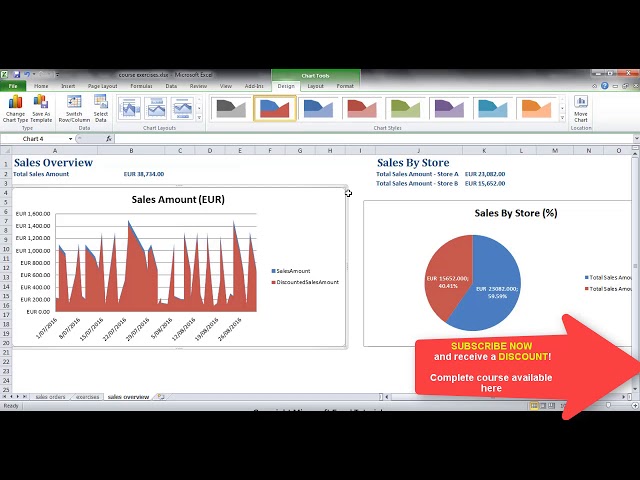Apply the red chart style
Screen dimensions: 640x480
[x=362, y=109]
